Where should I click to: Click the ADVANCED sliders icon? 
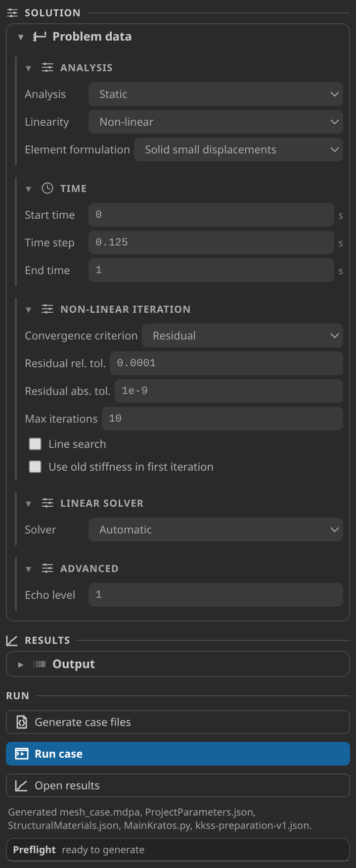(47, 569)
